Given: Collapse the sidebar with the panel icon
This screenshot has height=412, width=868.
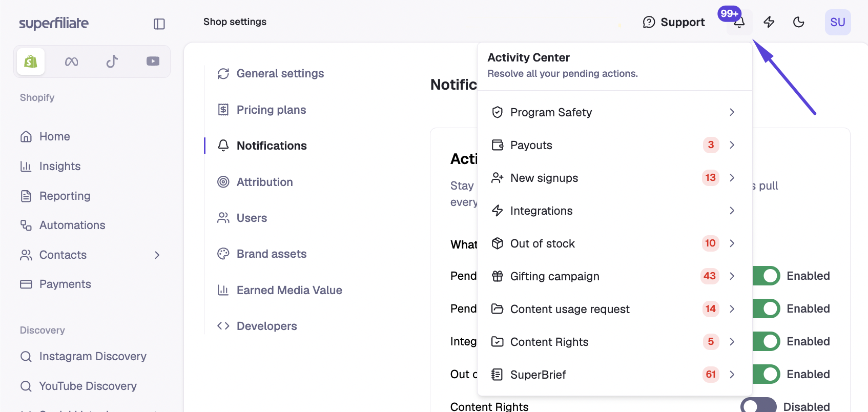Looking at the screenshot, I should tap(159, 24).
